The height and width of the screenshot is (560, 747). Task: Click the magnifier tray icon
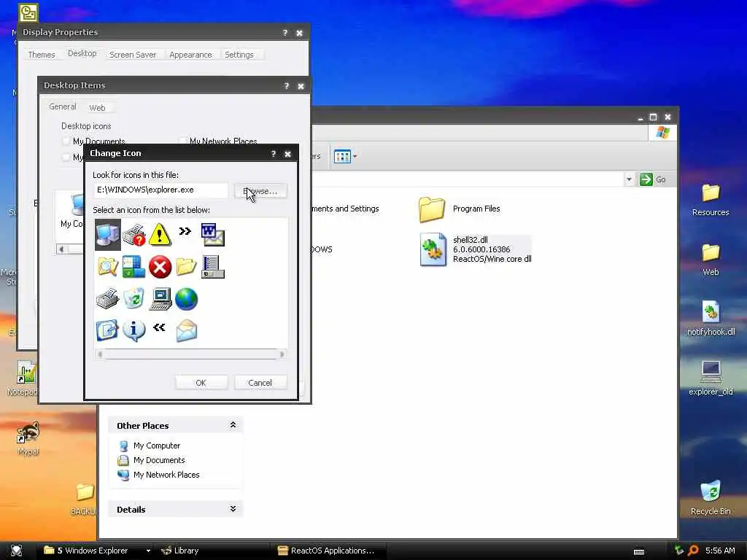(693, 551)
